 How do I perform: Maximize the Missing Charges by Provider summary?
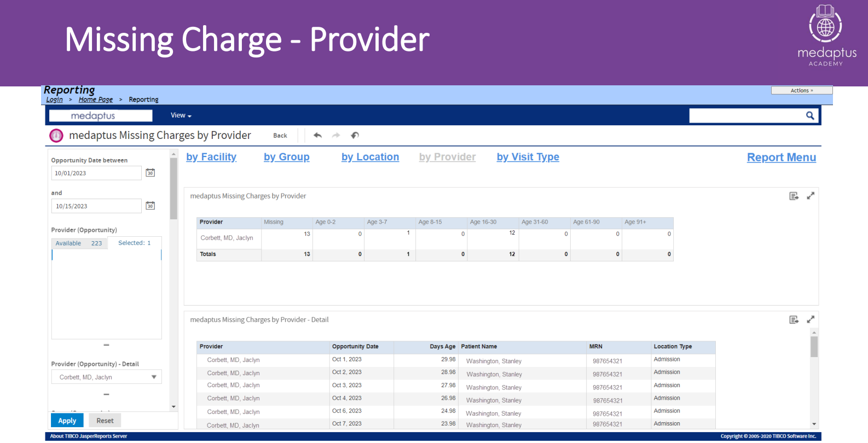click(x=811, y=196)
